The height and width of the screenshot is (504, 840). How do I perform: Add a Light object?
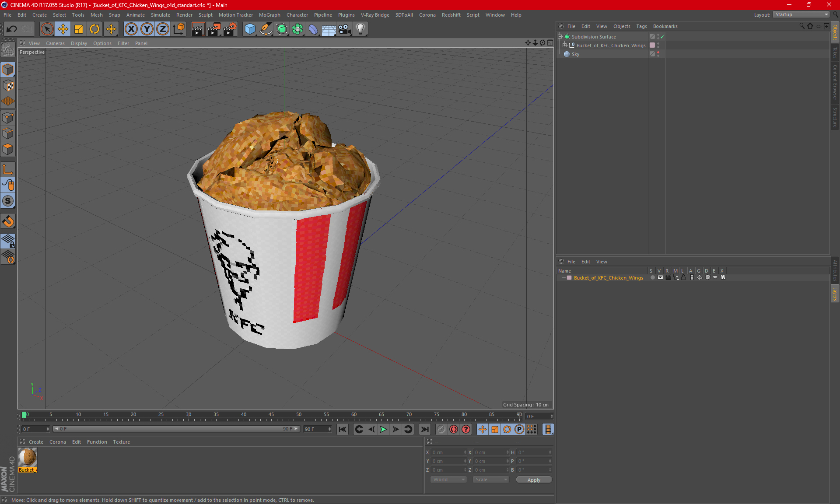point(360,29)
